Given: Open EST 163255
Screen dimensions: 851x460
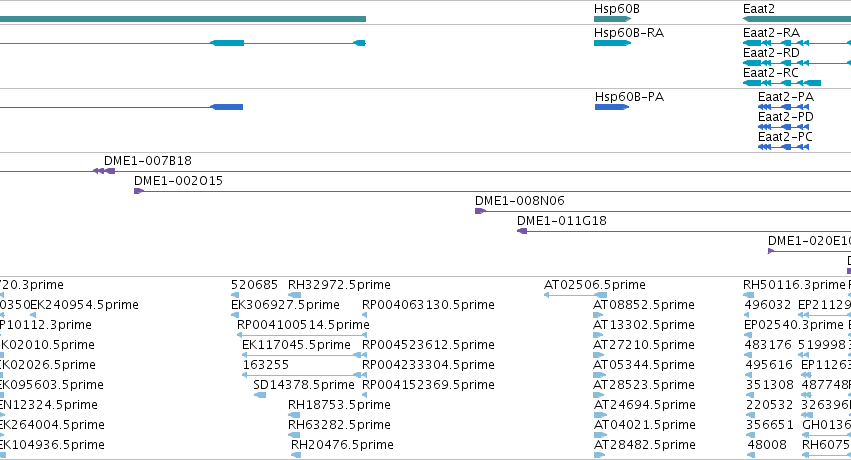Looking at the screenshot, I should [265, 365].
